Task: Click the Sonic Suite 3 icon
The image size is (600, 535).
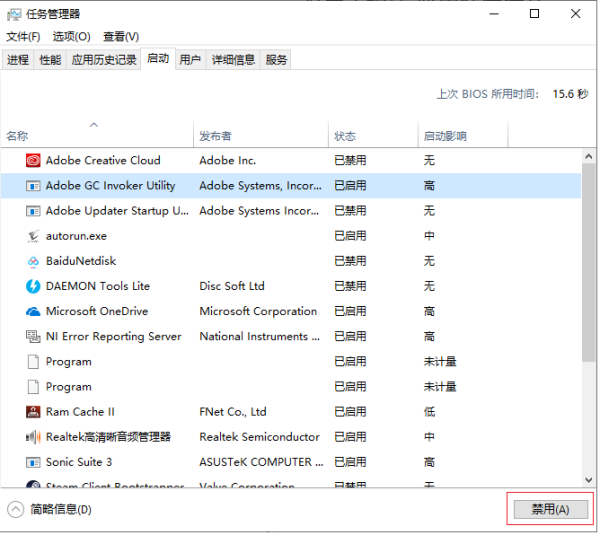Action: pos(33,463)
